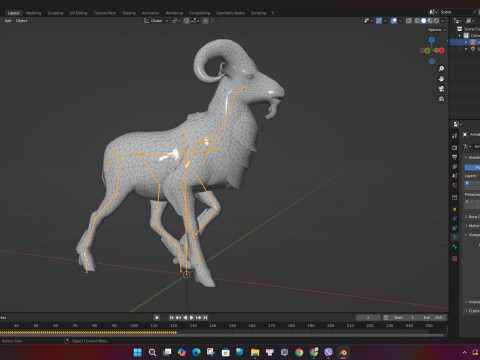The height and width of the screenshot is (360, 480).
Task: Open the green Armature data properties tab
Action: [454, 237]
